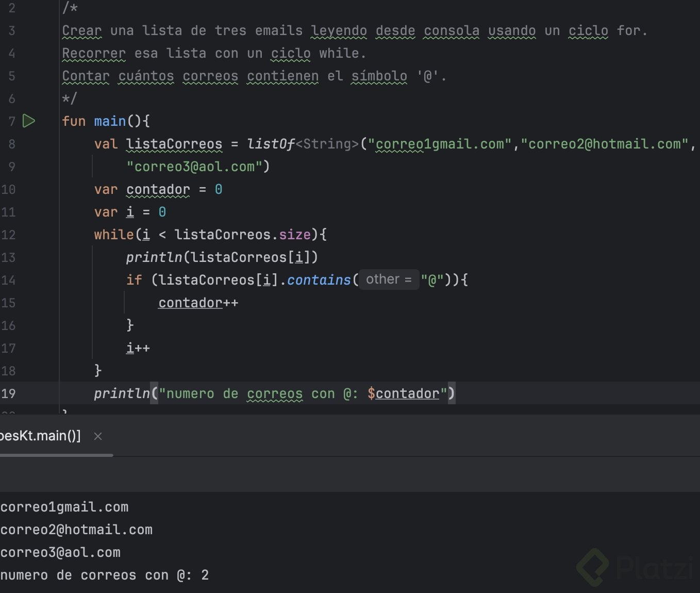Click line number 5 in the gutter
The width and height of the screenshot is (700, 593).
12,76
